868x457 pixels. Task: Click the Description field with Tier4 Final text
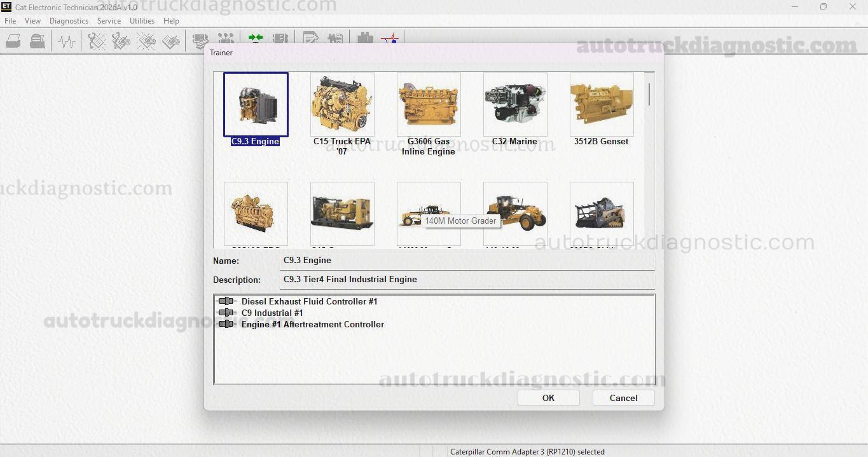[x=467, y=280]
